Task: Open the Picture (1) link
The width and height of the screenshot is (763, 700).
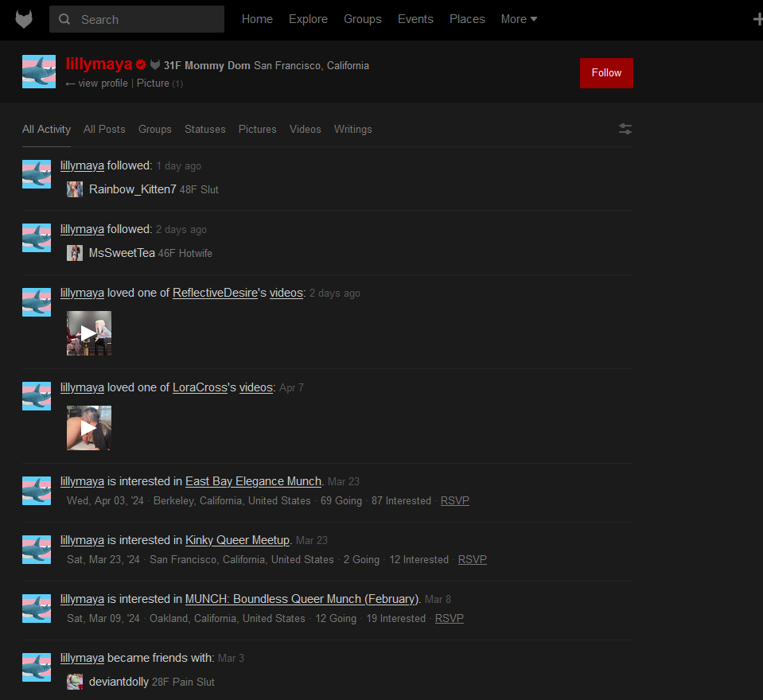Action: [x=160, y=84]
